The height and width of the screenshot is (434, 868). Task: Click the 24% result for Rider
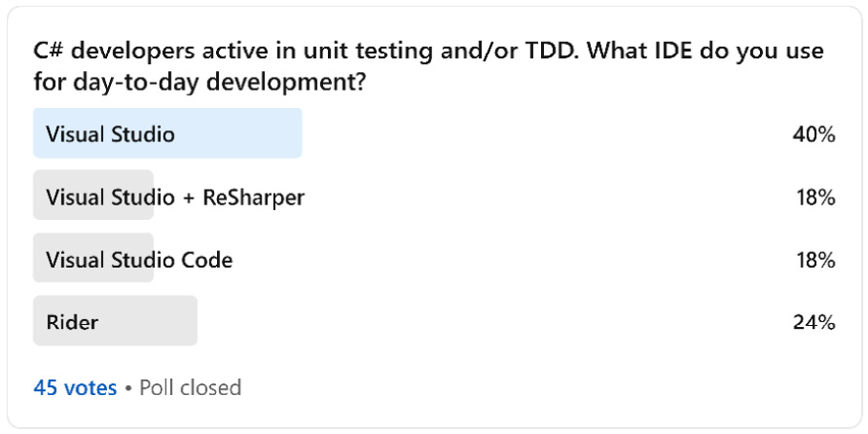(x=814, y=322)
